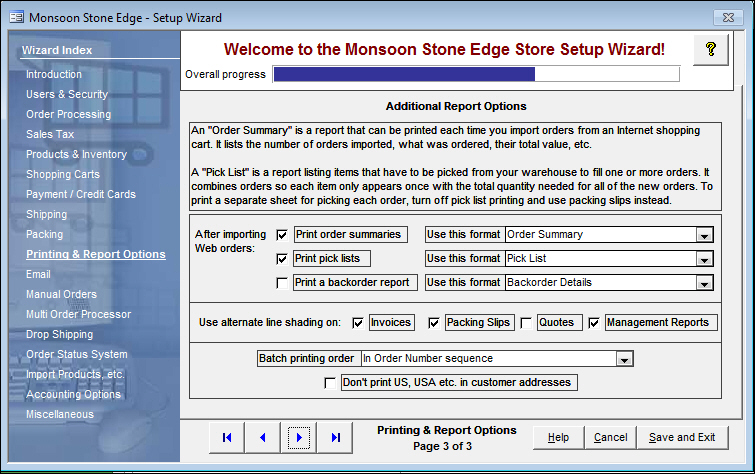
Task: Click the question mark help icon
Action: 711,50
